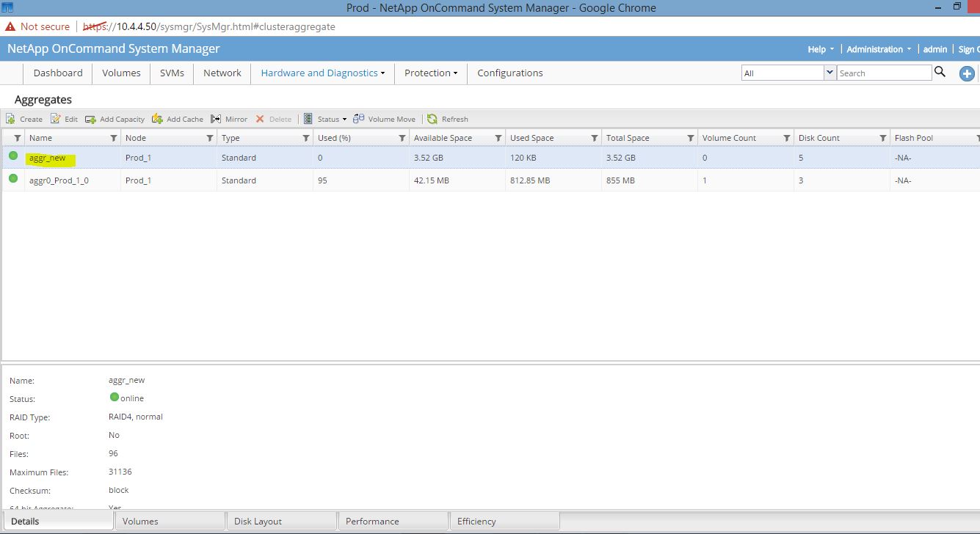This screenshot has width=980, height=534.
Task: Open the Protection menu
Action: point(430,73)
